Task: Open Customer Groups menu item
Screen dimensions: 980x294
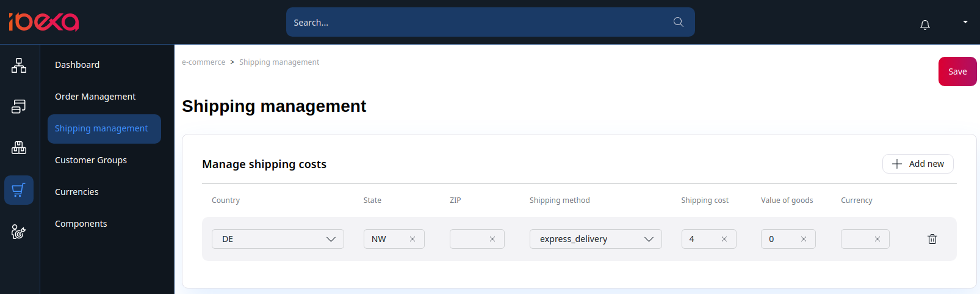Action: coord(91,160)
